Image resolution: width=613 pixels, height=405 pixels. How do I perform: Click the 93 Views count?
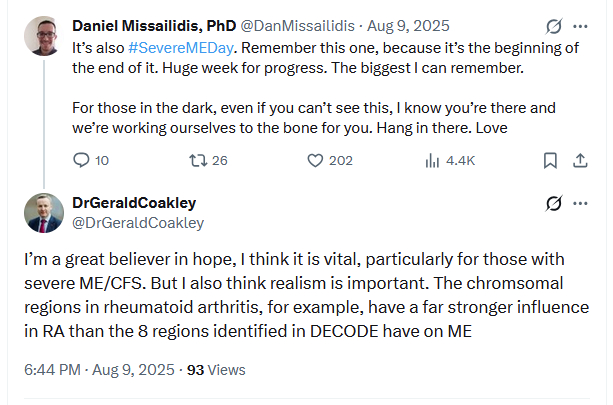pos(216,369)
